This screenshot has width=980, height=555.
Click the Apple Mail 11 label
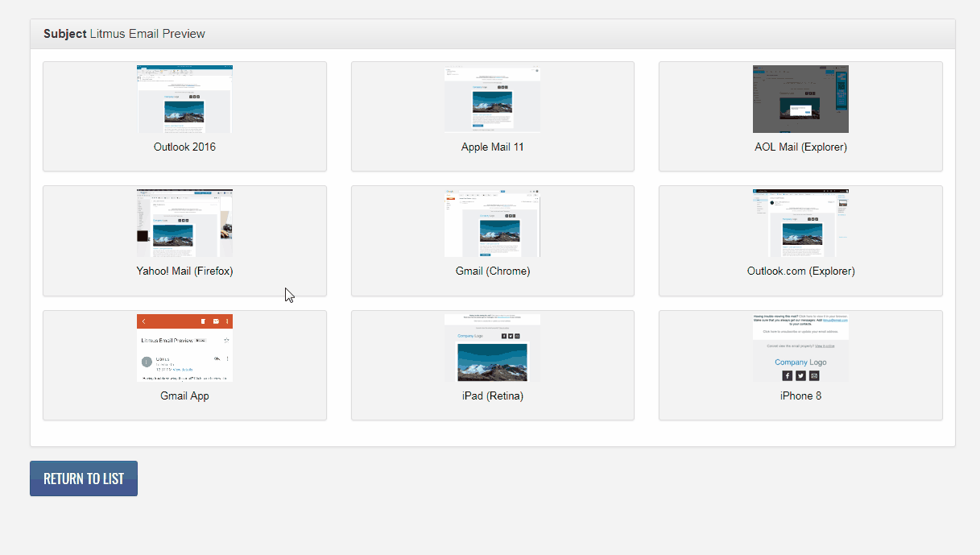492,147
